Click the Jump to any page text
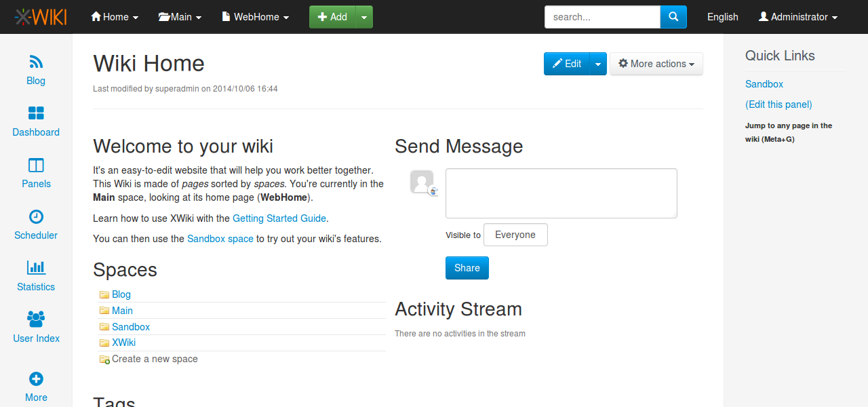The width and height of the screenshot is (868, 407). click(x=789, y=132)
